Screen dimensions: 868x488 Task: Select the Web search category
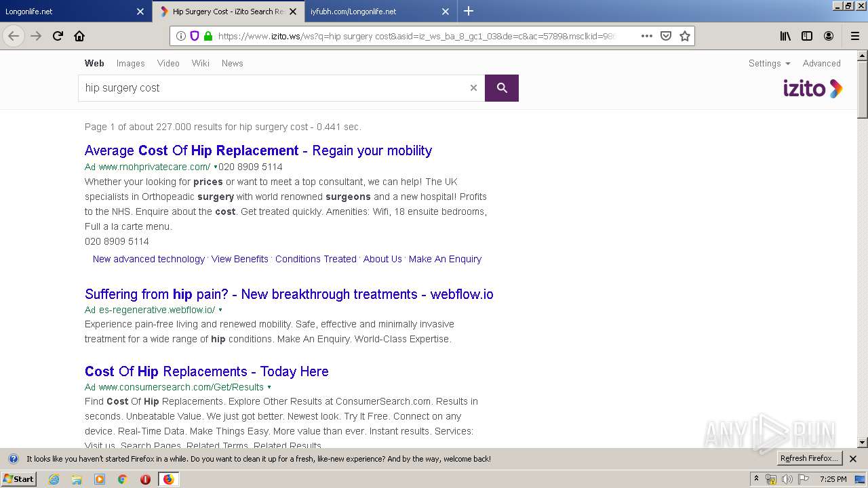point(94,63)
